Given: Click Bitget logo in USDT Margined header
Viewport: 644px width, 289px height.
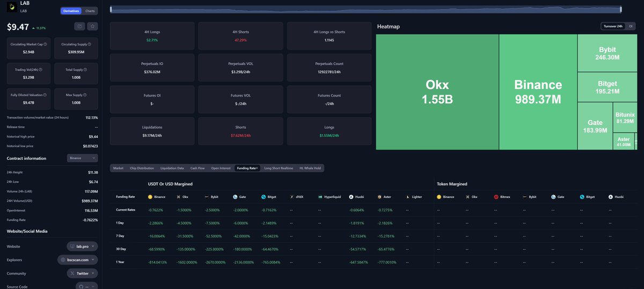Looking at the screenshot, I should (264, 197).
